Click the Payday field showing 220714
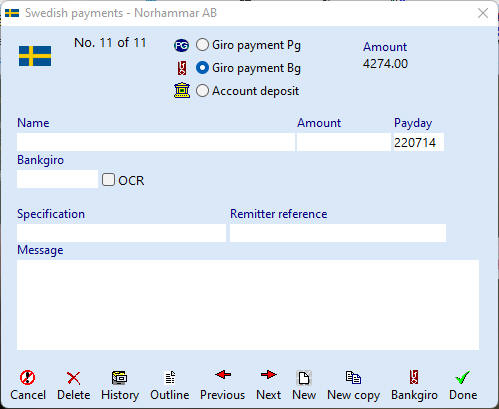This screenshot has width=499, height=409. [x=419, y=142]
